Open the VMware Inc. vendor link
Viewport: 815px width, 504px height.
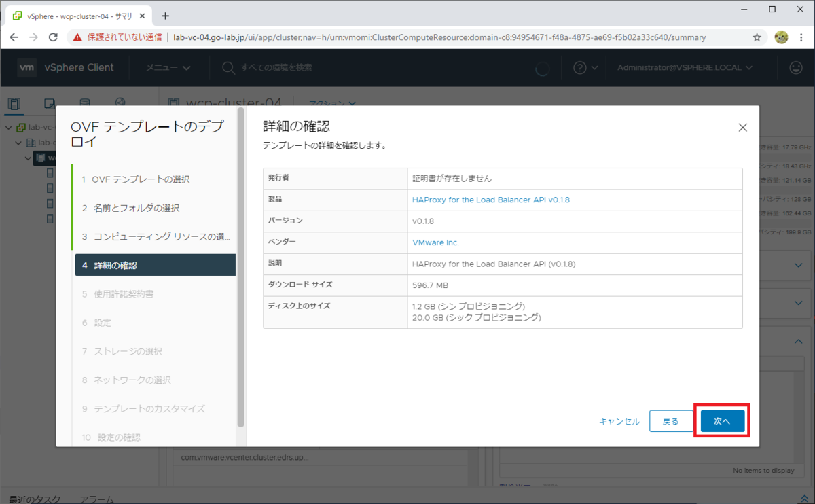pos(436,242)
